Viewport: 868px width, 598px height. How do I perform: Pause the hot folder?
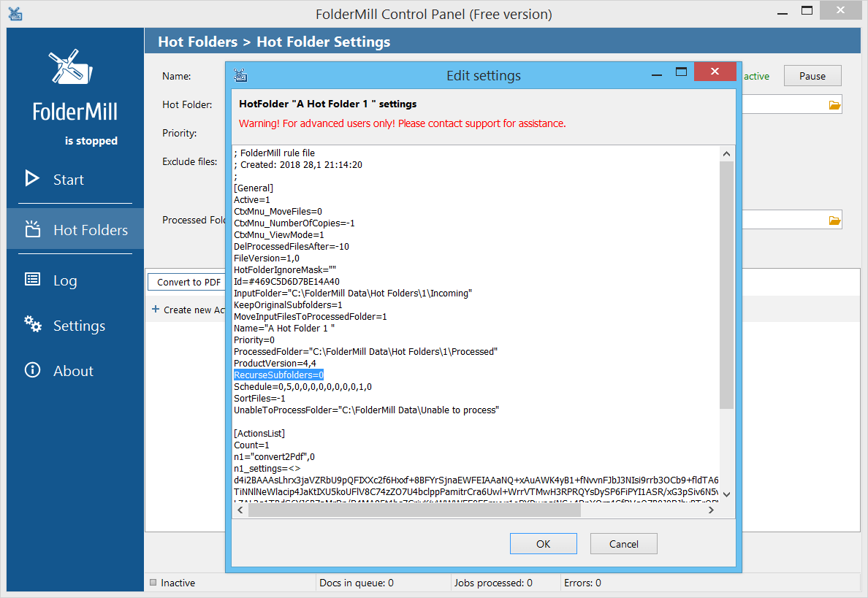click(812, 76)
